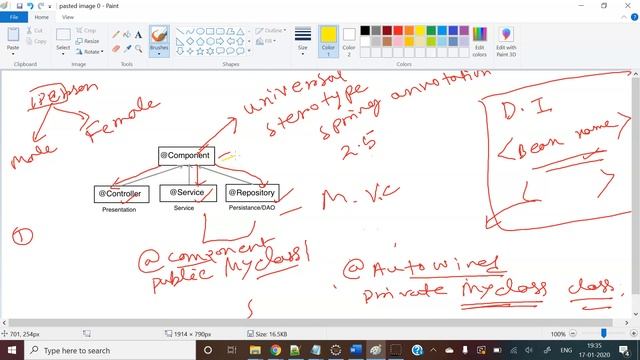640x360 pixels.
Task: Collapse the ribbon with the chevron
Action: pyautogui.click(x=624, y=17)
